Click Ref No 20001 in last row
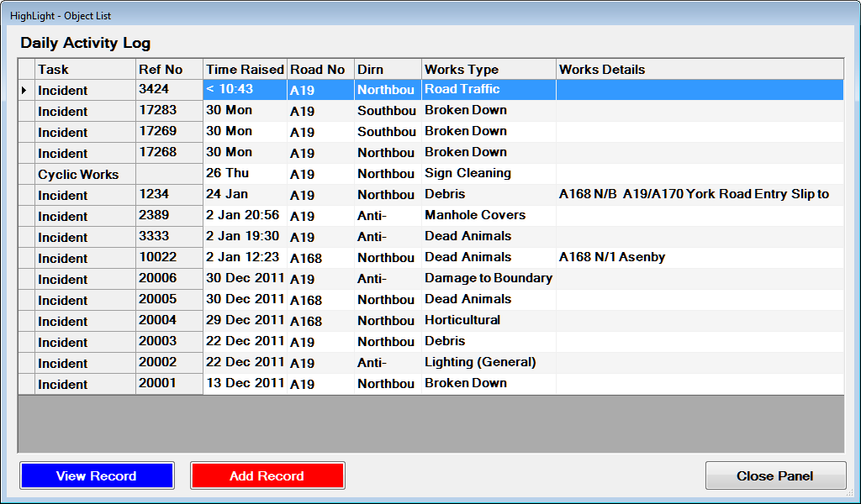 click(x=169, y=383)
